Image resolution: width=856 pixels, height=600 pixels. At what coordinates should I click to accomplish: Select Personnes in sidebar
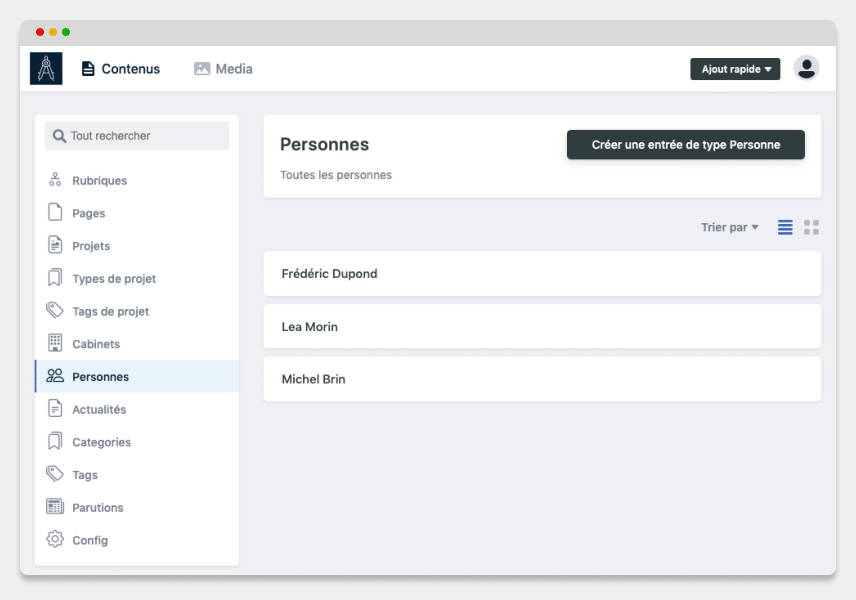click(x=137, y=376)
